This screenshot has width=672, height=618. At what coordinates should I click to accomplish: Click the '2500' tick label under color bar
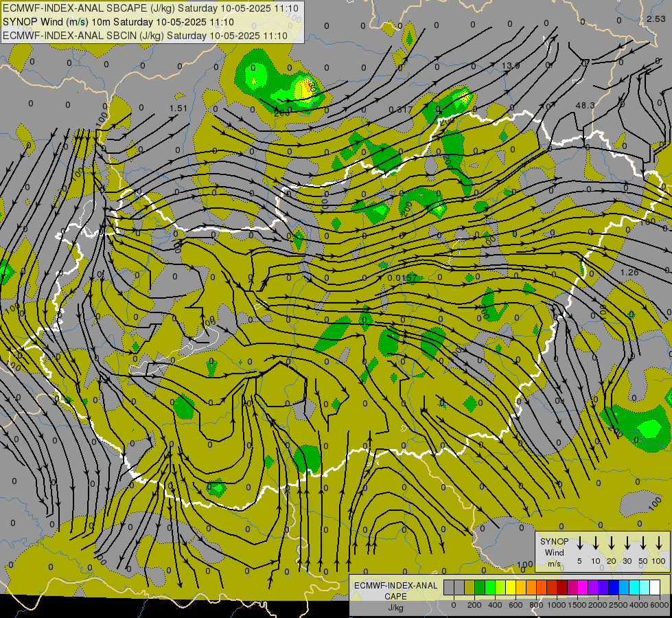(x=618, y=605)
